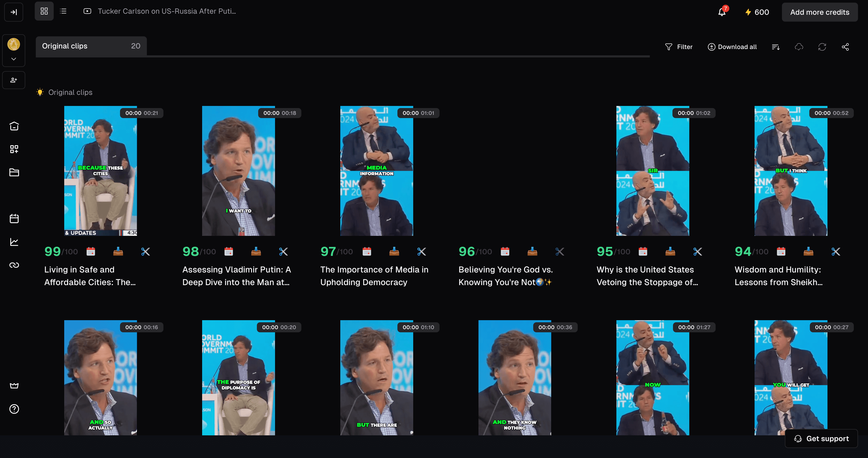Click thumbnail for clip 97 media information
Image resolution: width=868 pixels, height=458 pixels.
pyautogui.click(x=377, y=171)
